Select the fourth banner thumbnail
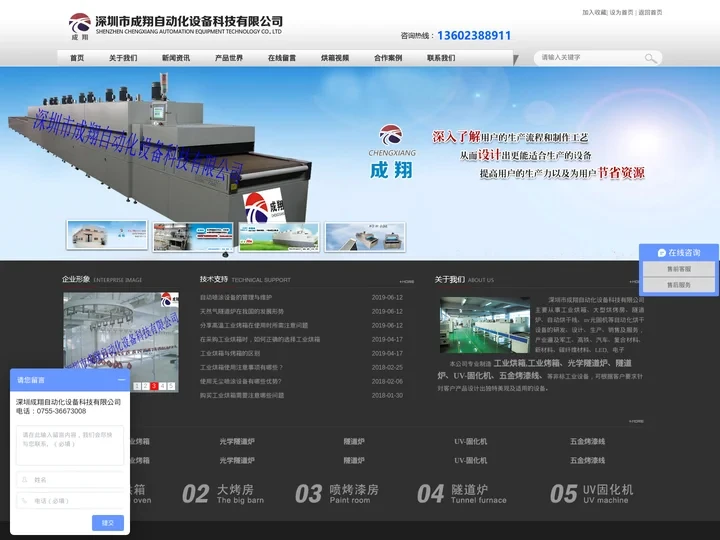 [365, 236]
